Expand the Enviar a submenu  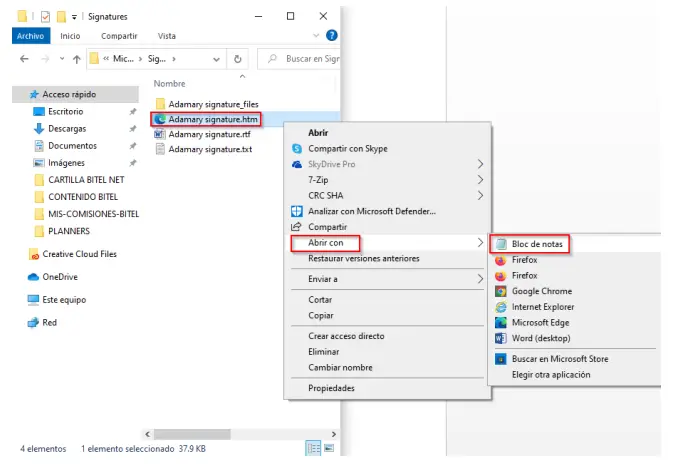point(388,279)
